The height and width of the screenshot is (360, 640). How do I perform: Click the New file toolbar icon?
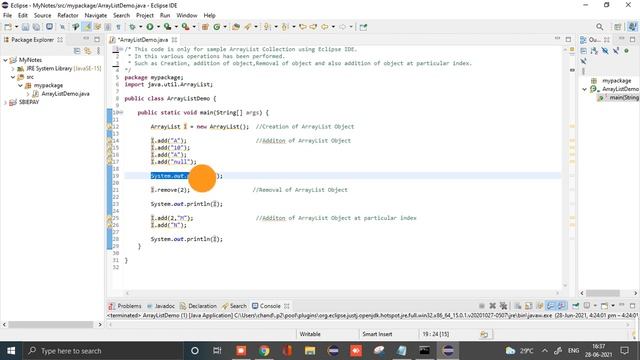(x=8, y=27)
